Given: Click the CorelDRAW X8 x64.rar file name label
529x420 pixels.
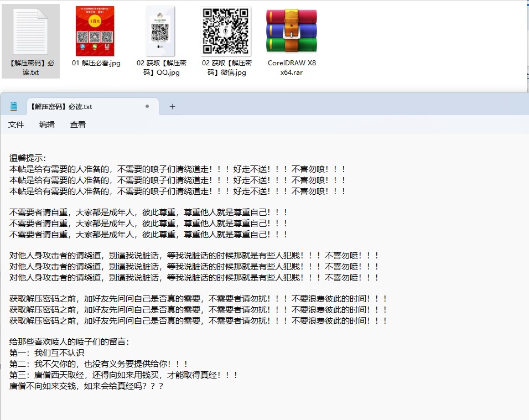Looking at the screenshot, I should point(292,68).
